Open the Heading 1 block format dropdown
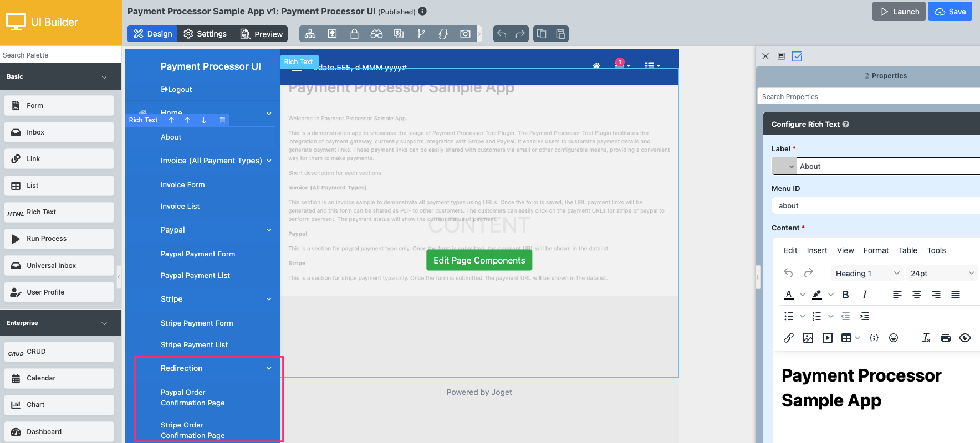Viewport: 980px width, 443px height. tap(867, 273)
